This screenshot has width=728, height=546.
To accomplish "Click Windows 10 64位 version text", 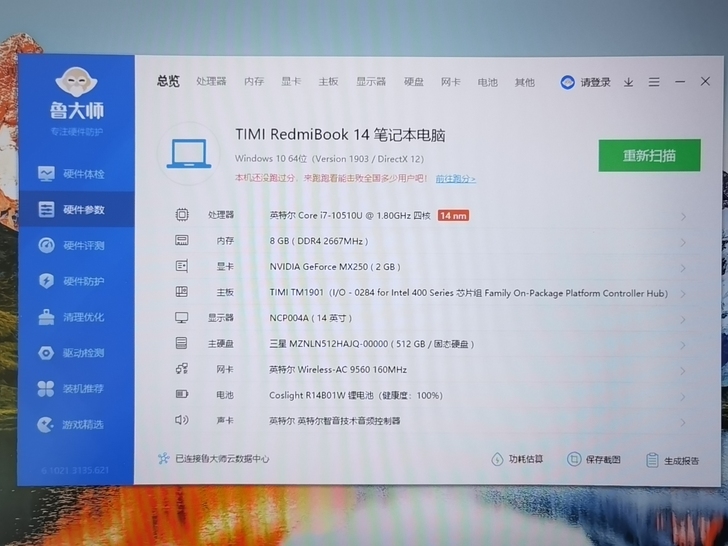I will (329, 159).
